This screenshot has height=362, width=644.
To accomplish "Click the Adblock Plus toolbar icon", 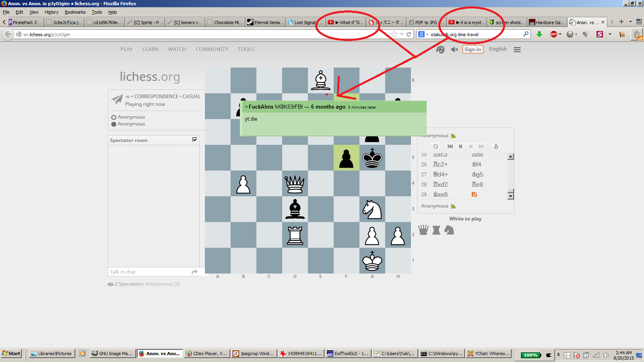I will tap(554, 34).
